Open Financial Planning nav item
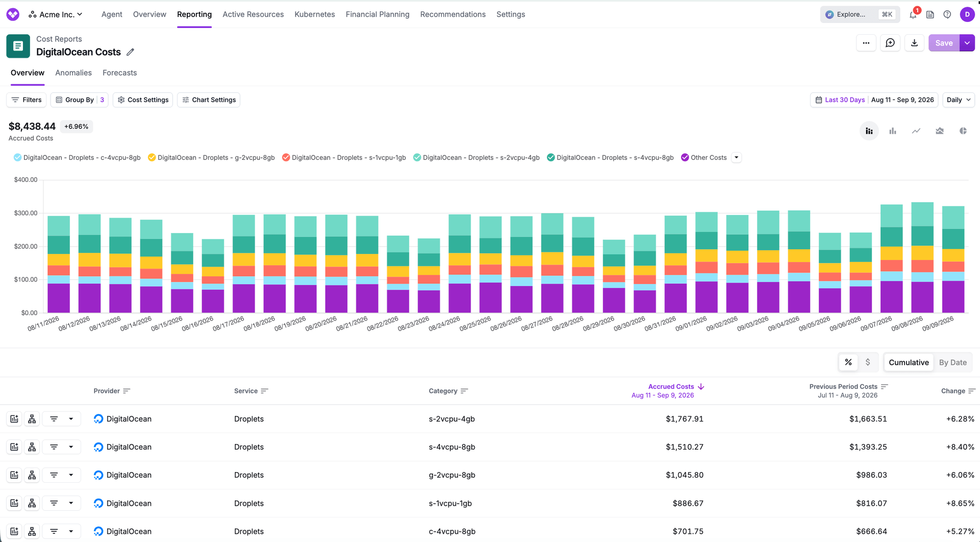The width and height of the screenshot is (980, 542). tap(377, 14)
